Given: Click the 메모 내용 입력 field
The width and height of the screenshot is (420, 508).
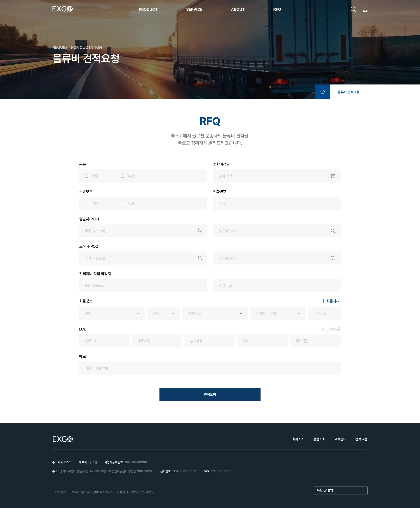Looking at the screenshot, I should point(210,368).
